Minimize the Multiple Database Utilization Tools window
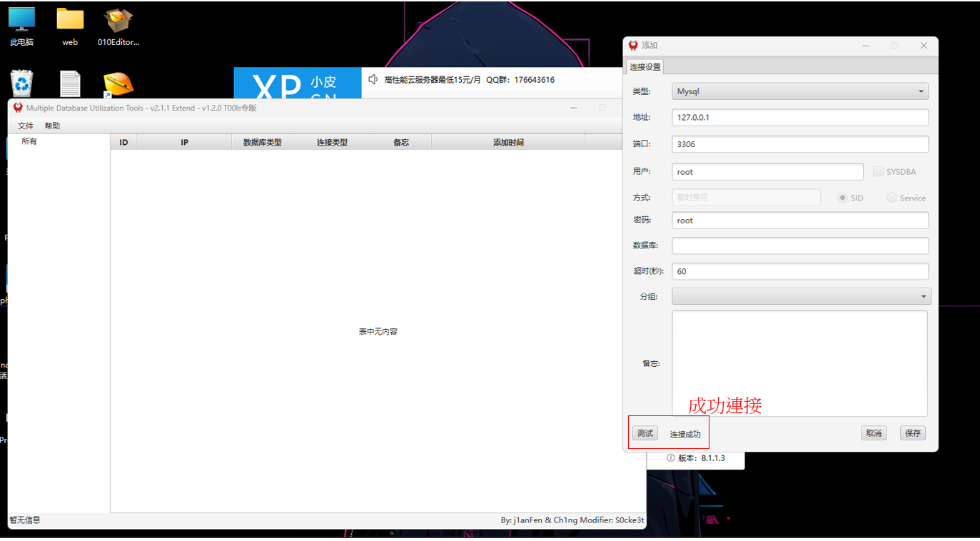 573,108
